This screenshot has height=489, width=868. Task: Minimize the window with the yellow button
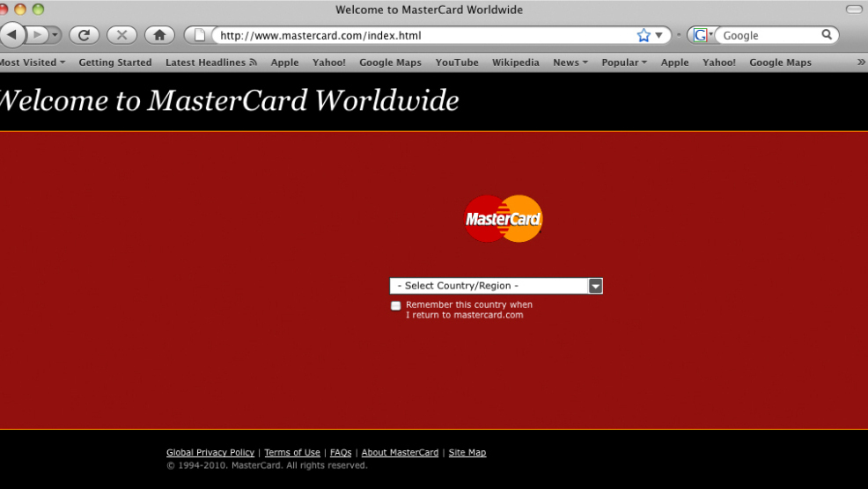(20, 10)
